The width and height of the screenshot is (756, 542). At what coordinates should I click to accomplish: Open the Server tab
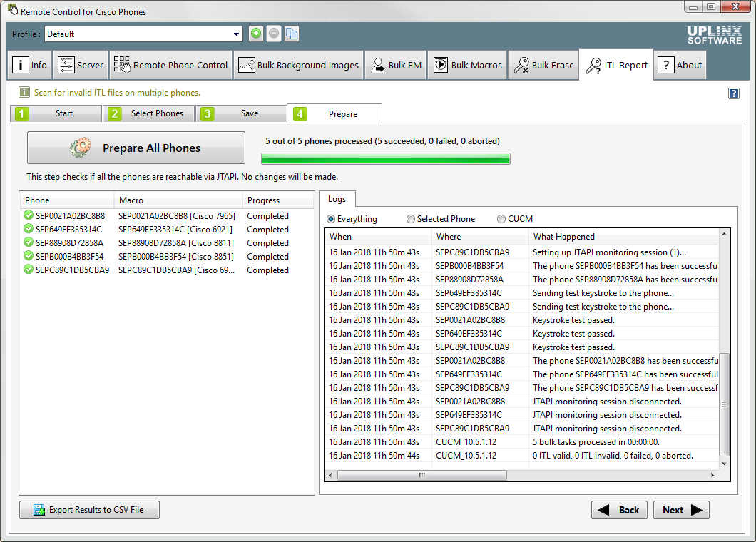[81, 65]
